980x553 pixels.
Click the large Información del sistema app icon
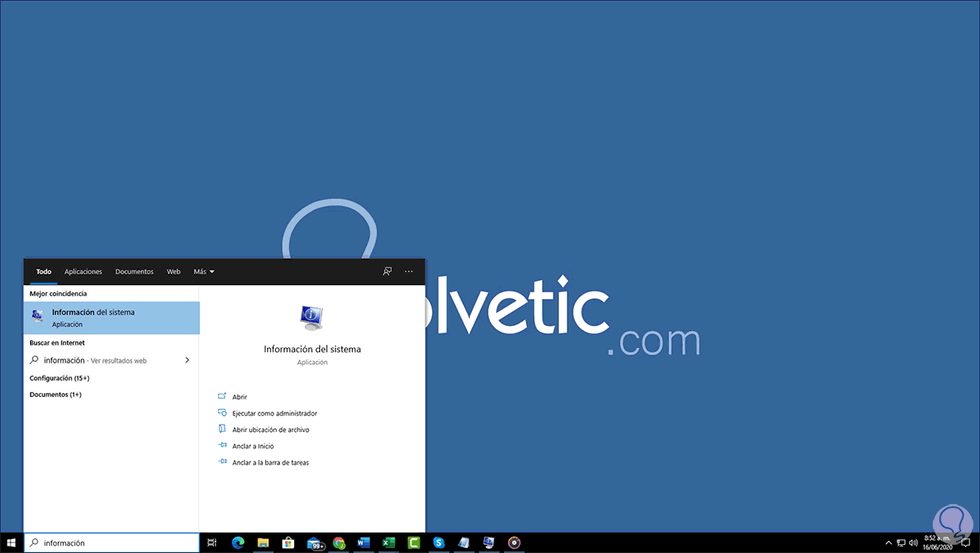point(312,317)
